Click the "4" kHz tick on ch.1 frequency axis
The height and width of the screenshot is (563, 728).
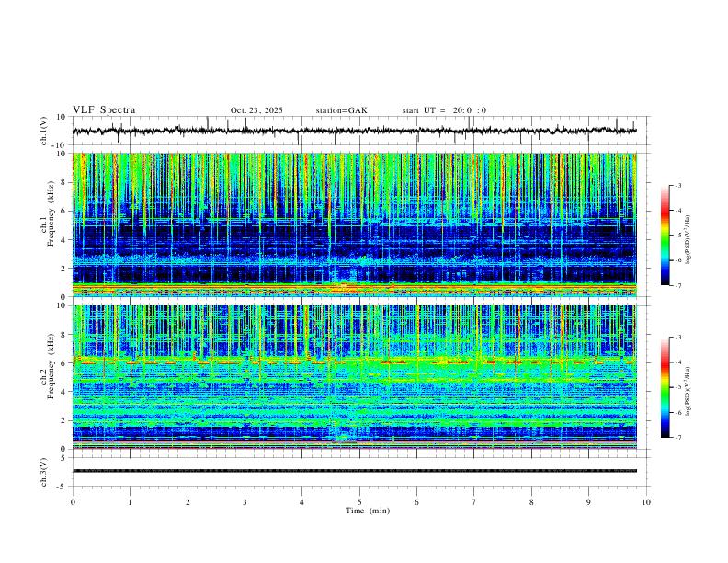65,240
